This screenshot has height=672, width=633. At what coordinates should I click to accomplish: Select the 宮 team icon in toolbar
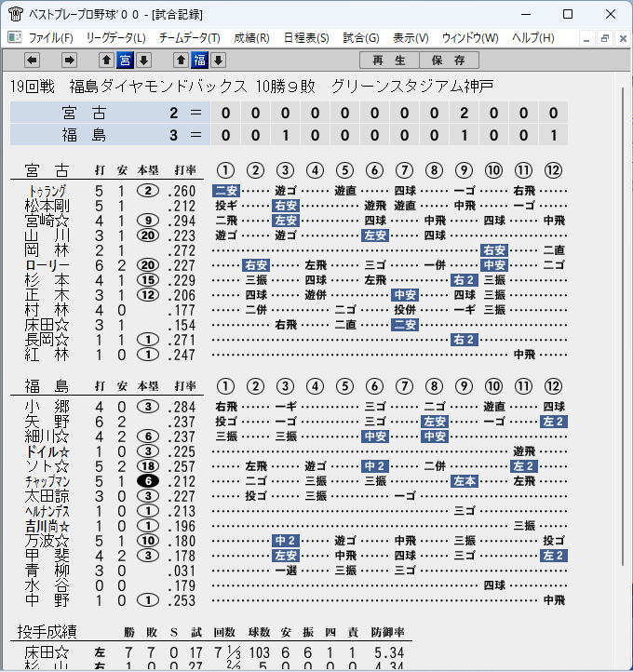125,60
